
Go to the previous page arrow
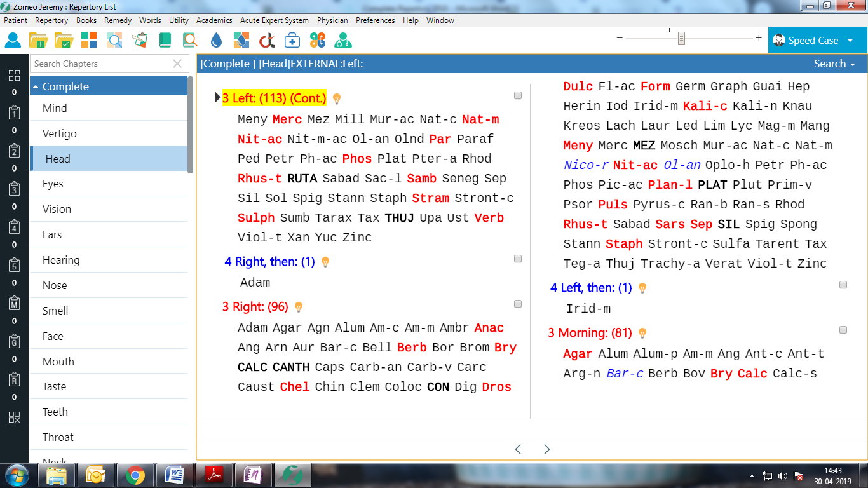518,449
